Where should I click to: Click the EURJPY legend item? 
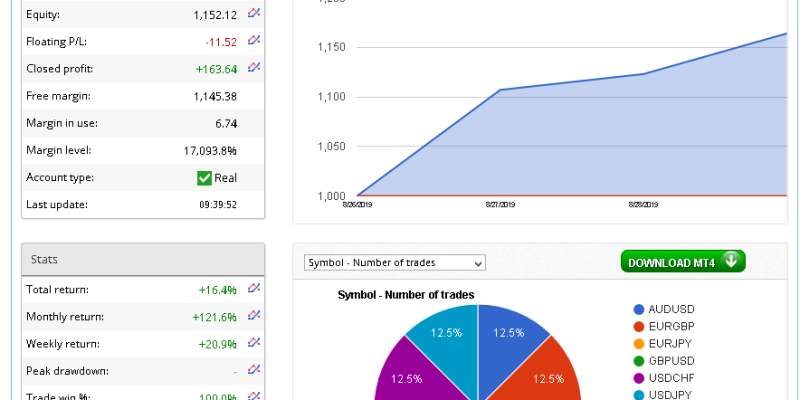pos(665,344)
